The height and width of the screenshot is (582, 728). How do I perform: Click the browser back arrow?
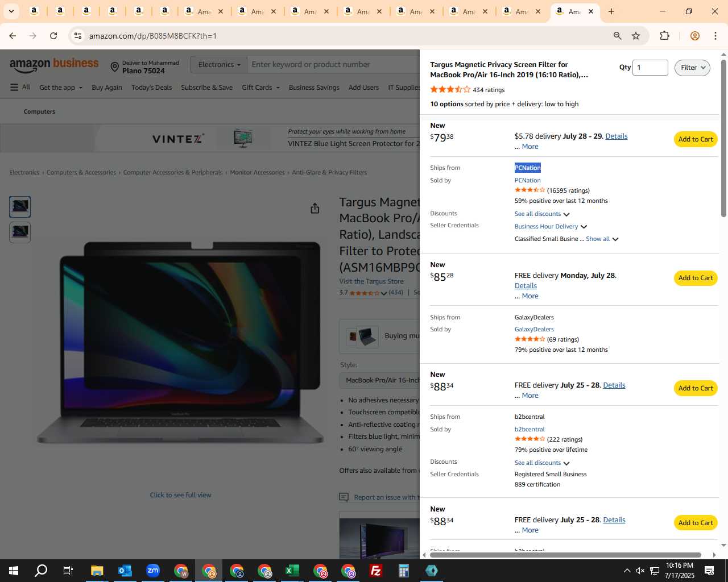[x=13, y=36]
